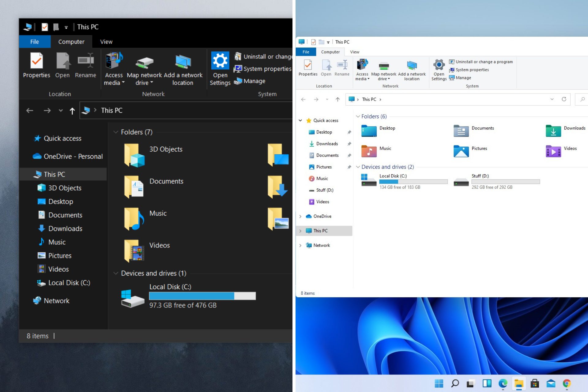Select OneDrive - Personal in dark sidebar
Image resolution: width=588 pixels, height=392 pixels.
coord(68,156)
